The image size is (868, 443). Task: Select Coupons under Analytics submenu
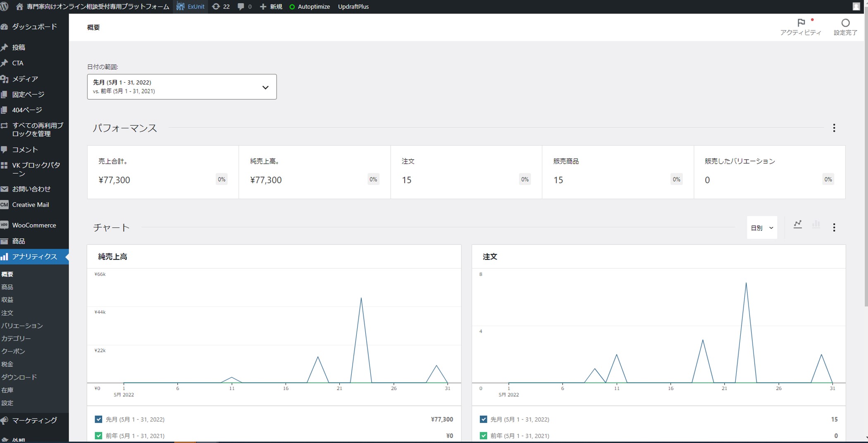click(13, 351)
